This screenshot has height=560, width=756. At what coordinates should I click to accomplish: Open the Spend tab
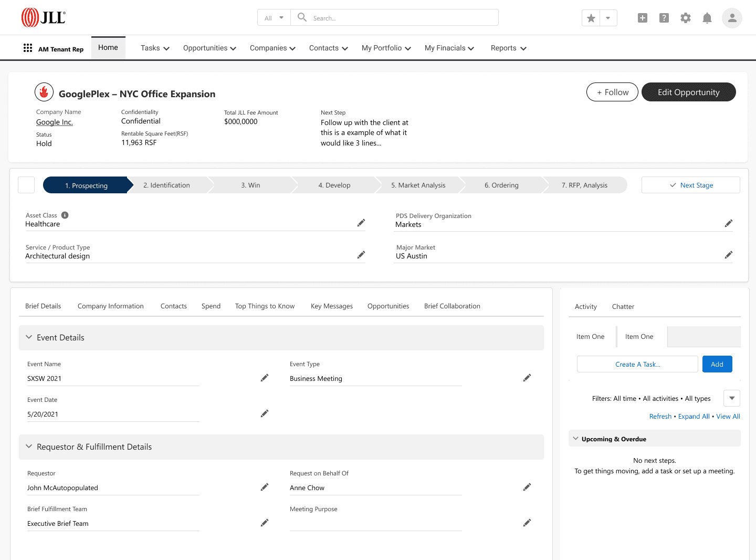click(211, 306)
